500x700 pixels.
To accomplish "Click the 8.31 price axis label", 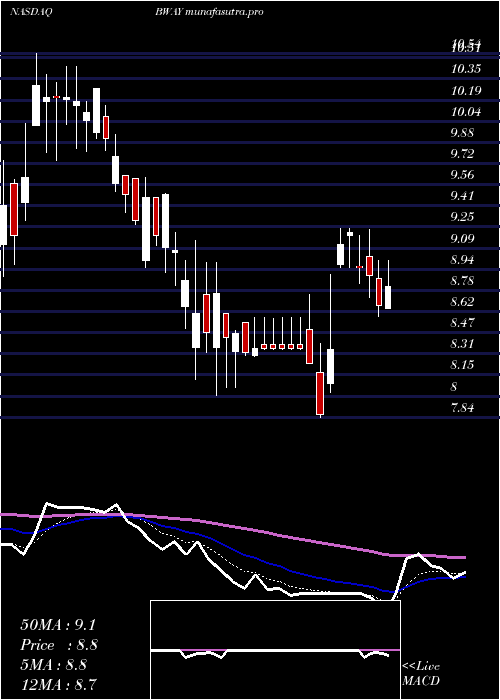I will pos(462,344).
